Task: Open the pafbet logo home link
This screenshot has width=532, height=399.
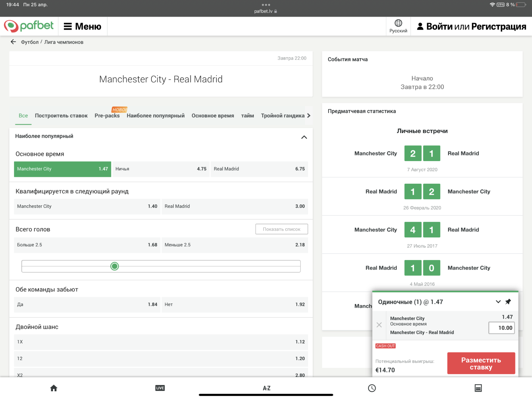Action: pos(29,26)
